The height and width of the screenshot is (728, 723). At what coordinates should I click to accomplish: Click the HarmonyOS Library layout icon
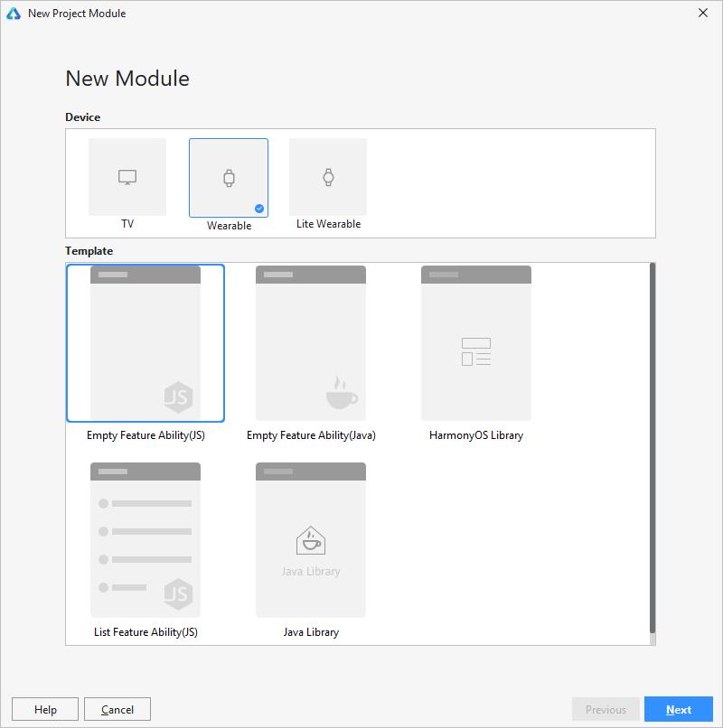pos(476,351)
